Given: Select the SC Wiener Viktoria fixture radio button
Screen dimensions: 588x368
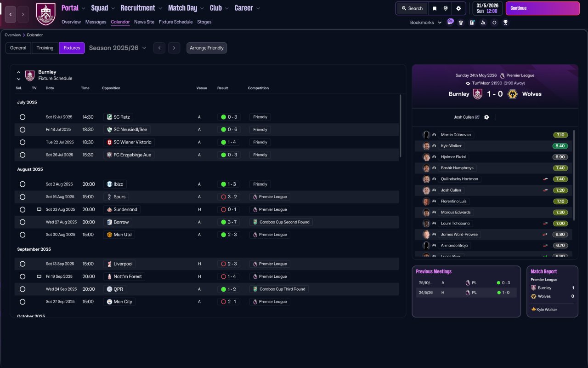Looking at the screenshot, I should [x=23, y=142].
